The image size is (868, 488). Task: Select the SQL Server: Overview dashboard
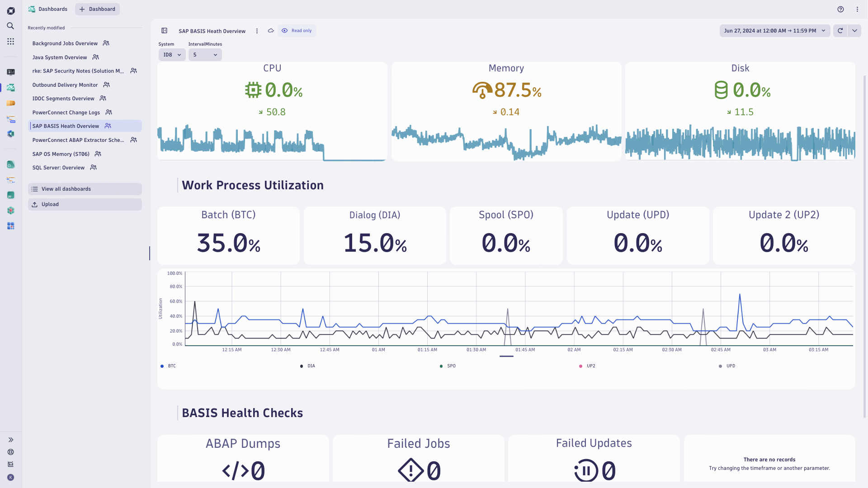click(x=58, y=167)
